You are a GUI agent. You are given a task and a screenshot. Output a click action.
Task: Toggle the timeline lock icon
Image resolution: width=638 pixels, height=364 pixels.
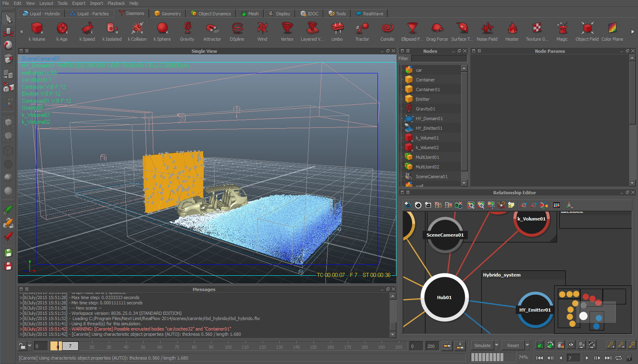(23, 346)
